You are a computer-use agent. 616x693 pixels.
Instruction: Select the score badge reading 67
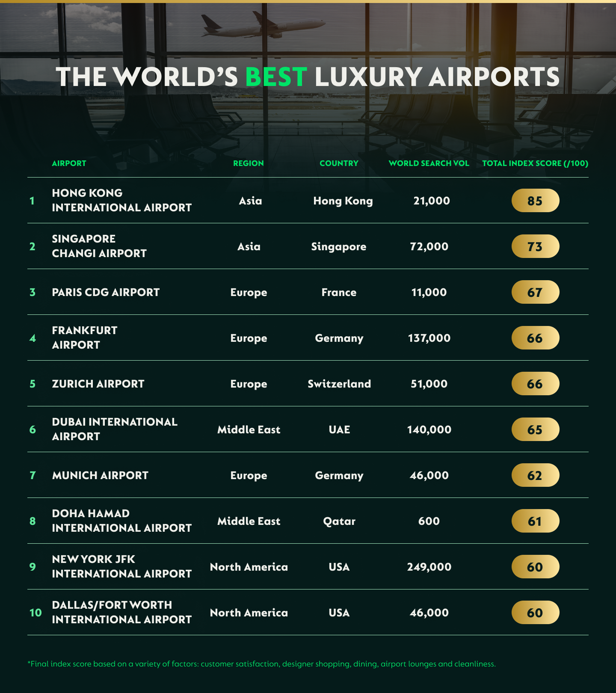click(x=535, y=292)
